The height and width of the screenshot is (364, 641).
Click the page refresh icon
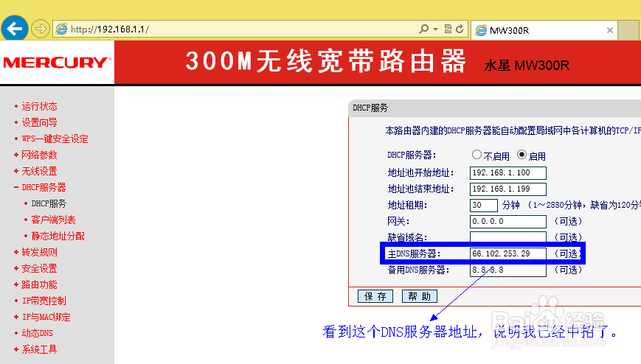point(460,29)
